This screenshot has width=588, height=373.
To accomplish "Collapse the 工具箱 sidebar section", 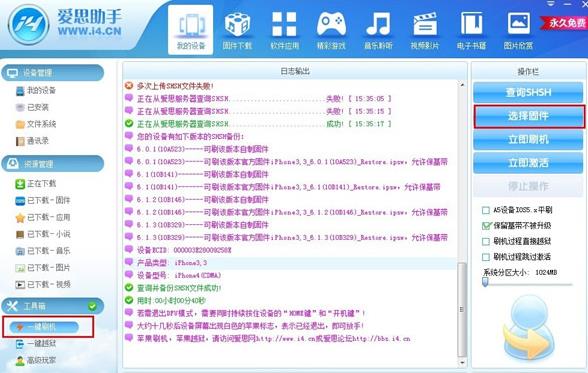I will pyautogui.click(x=52, y=306).
